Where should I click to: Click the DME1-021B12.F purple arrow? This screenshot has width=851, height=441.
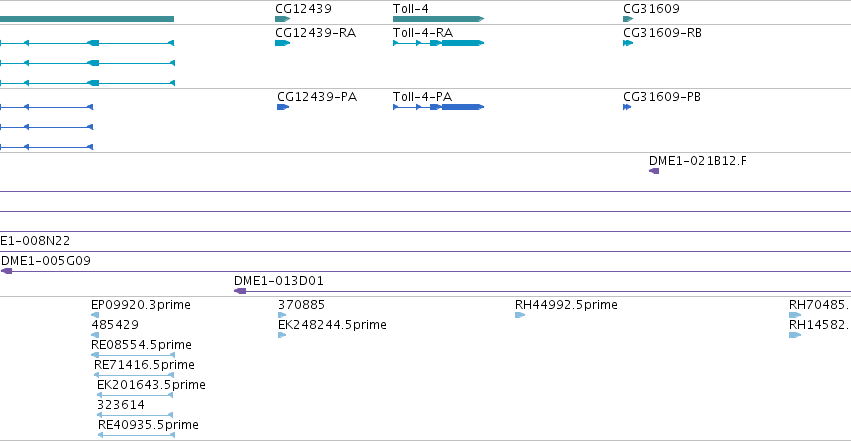(654, 171)
